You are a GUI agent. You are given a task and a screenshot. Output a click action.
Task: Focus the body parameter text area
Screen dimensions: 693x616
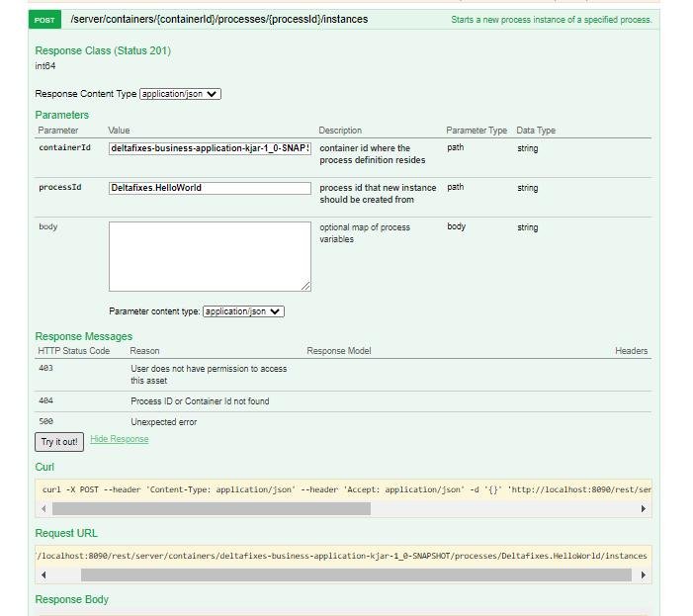pos(210,255)
